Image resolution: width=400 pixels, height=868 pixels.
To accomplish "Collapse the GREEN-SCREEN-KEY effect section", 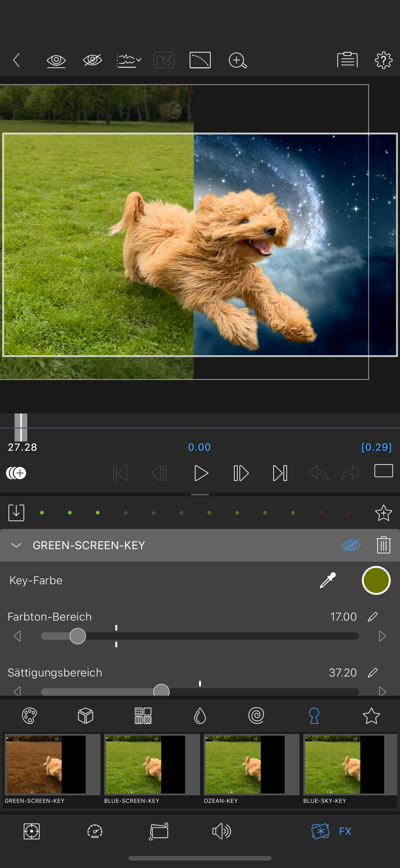I will coord(16,545).
